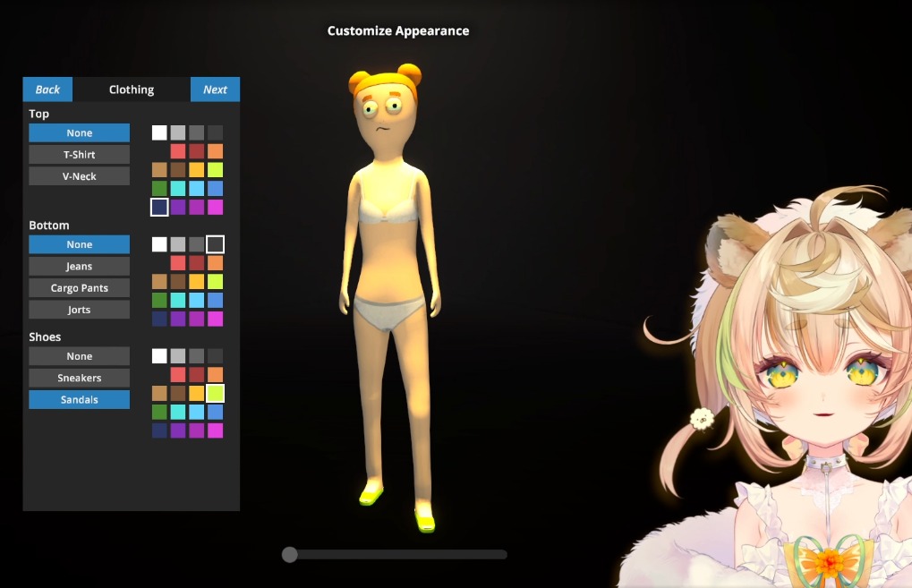This screenshot has height=588, width=912.
Task: Set Bottom color to lime green swatch
Action: click(215, 282)
